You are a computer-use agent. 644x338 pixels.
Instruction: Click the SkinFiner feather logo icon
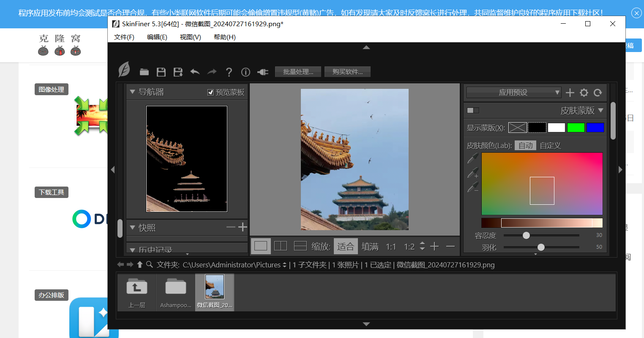coord(124,69)
